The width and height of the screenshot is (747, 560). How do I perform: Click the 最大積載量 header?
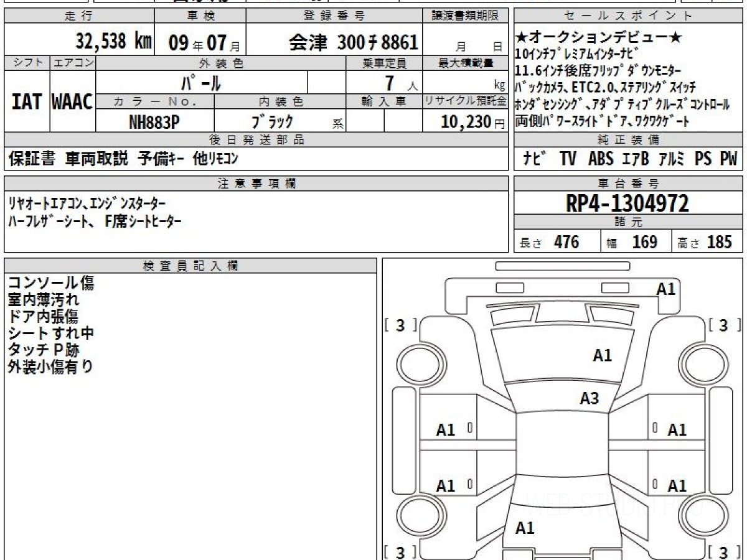click(x=466, y=63)
